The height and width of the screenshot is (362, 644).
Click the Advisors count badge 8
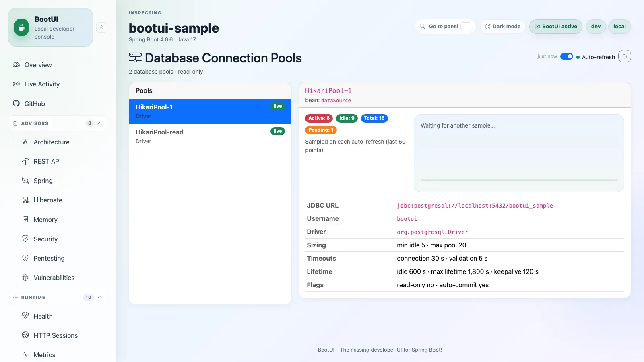point(89,123)
